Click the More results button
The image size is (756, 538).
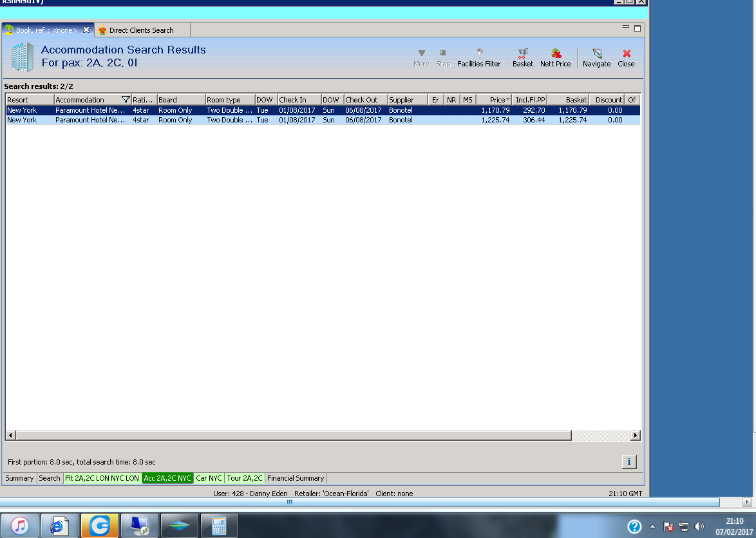point(421,57)
